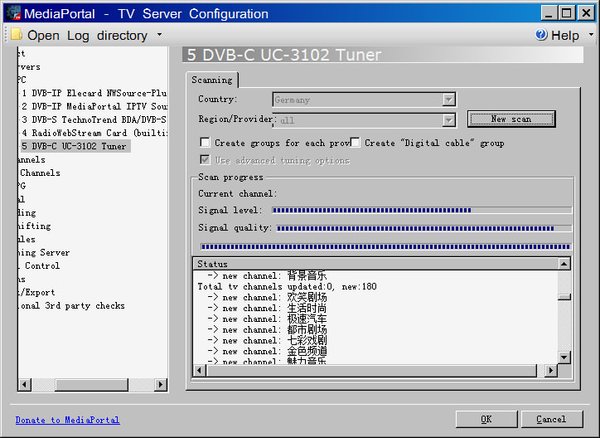Click the status line for channel 生活时尚
Screen dimensions: 600x438
[267, 308]
